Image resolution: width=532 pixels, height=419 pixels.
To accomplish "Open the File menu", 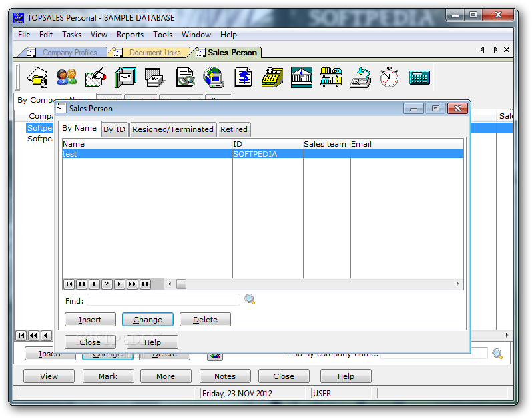I will pyautogui.click(x=24, y=35).
